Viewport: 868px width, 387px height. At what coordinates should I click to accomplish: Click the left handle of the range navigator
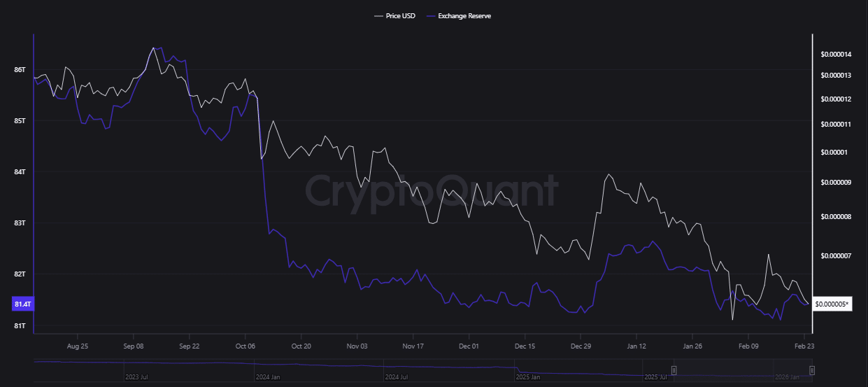click(x=674, y=370)
